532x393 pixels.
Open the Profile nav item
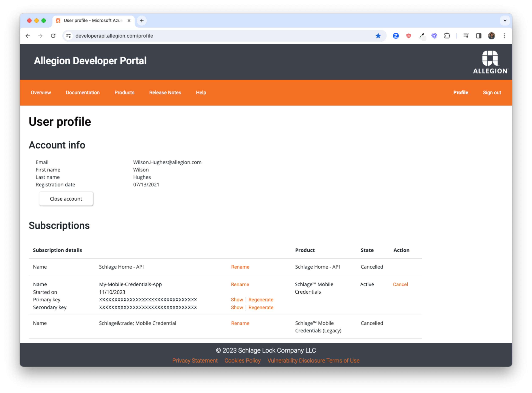pyautogui.click(x=461, y=92)
